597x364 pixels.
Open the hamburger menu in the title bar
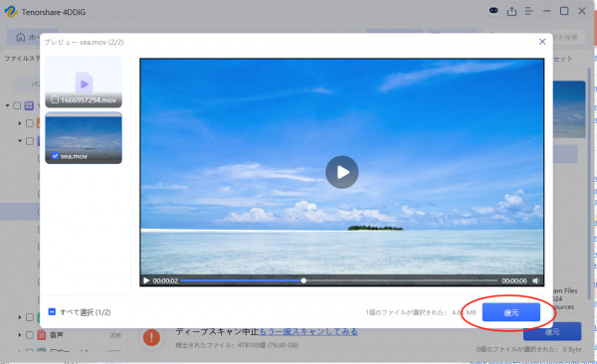point(529,11)
